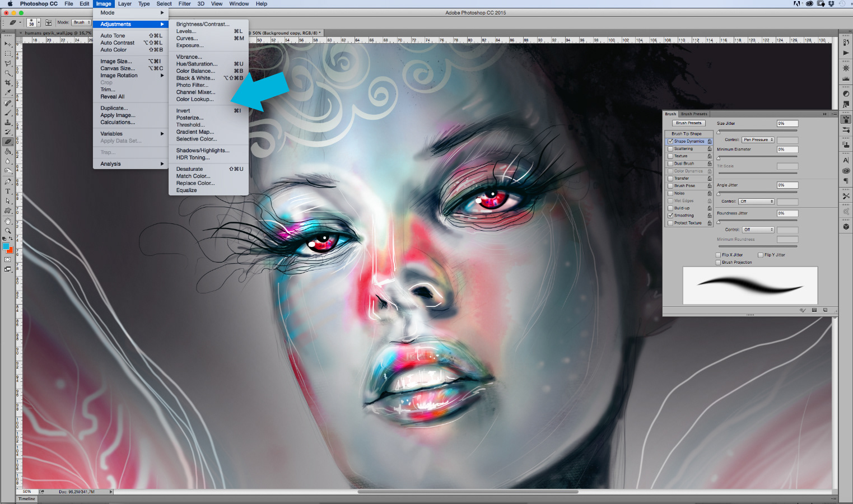Enable the Dual Brush checkbox
Screen dimensions: 853x504
[670, 164]
